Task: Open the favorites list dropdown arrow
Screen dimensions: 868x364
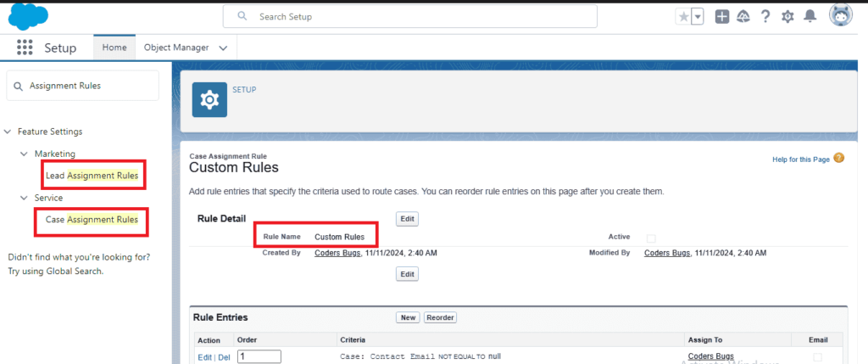Action: [698, 17]
